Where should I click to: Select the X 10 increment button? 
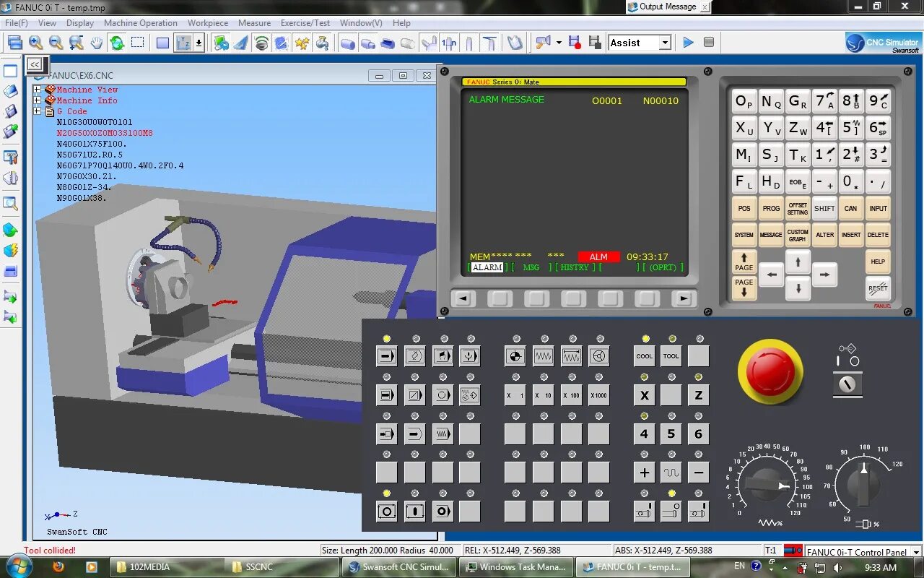click(x=543, y=394)
